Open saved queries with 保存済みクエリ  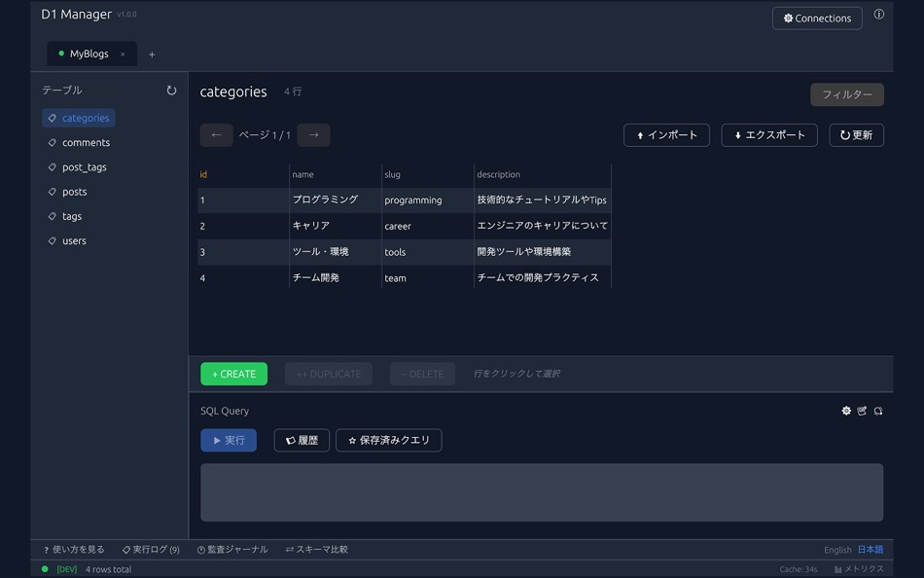pos(388,440)
